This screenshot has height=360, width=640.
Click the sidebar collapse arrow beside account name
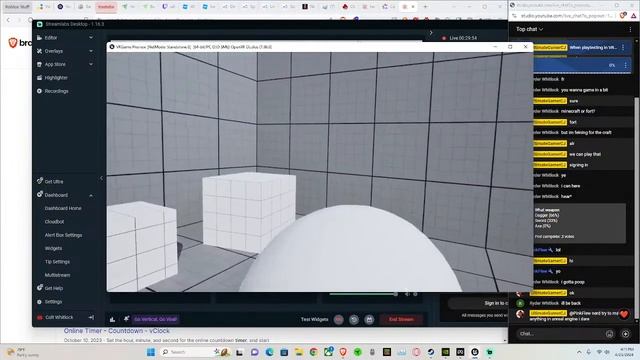(91, 317)
